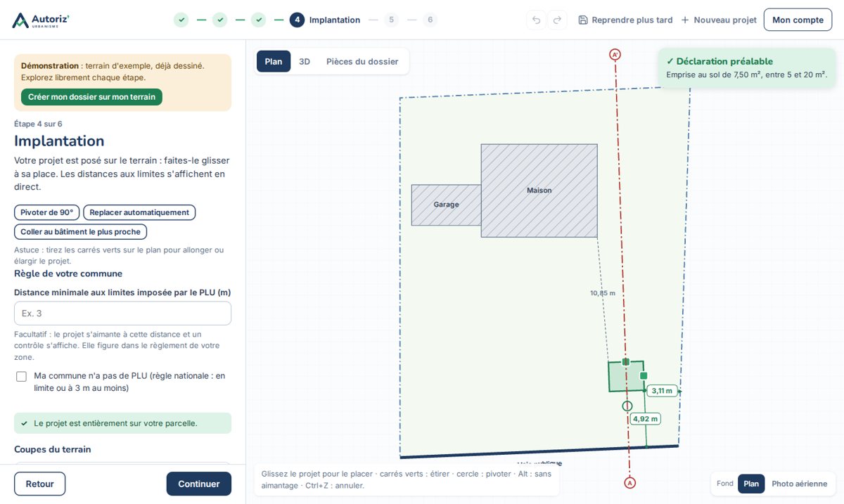Select the A' section line marker at the top

615,54
